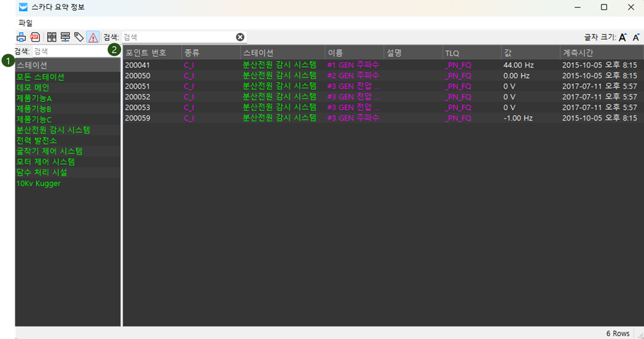Click the station hierarchy icon in toolbar

(x=65, y=37)
